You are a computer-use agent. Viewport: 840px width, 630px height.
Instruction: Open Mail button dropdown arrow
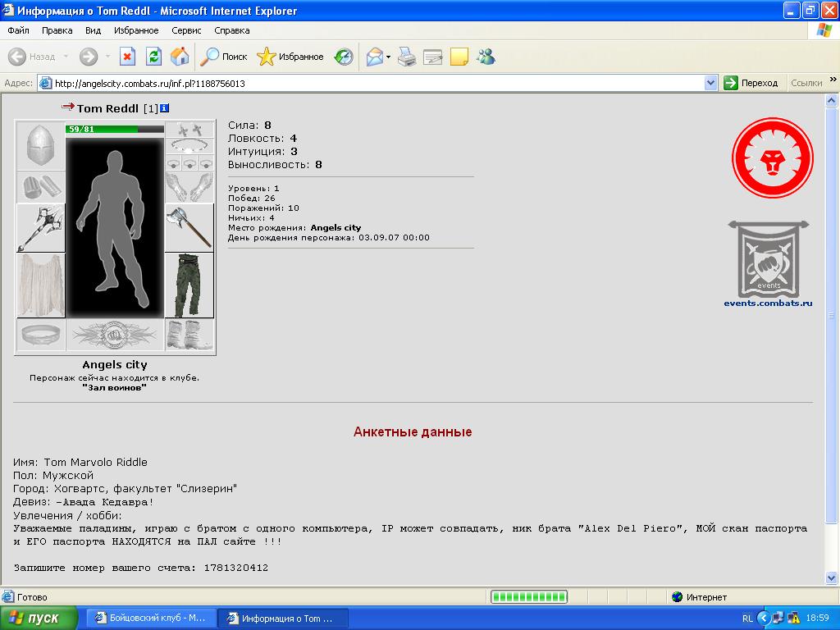pyautogui.click(x=388, y=57)
